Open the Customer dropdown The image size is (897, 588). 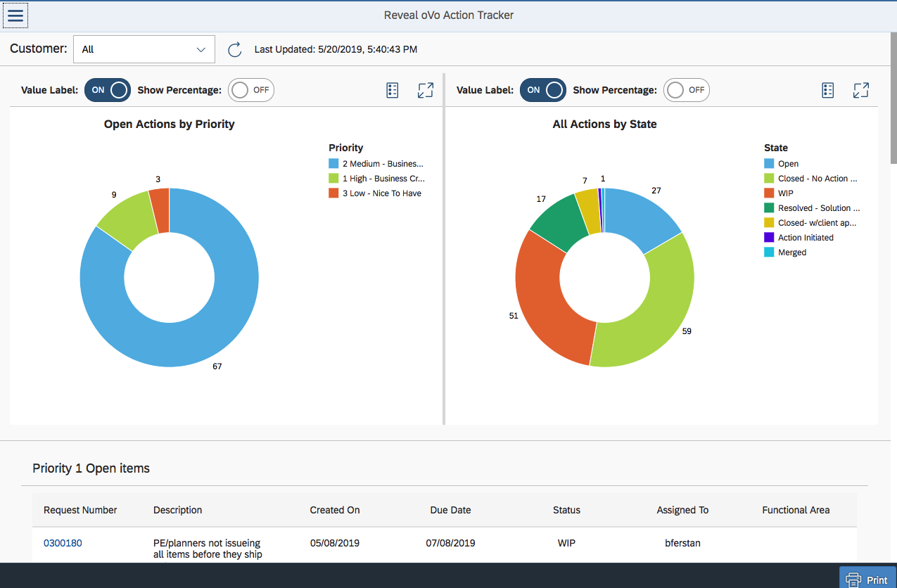click(144, 49)
